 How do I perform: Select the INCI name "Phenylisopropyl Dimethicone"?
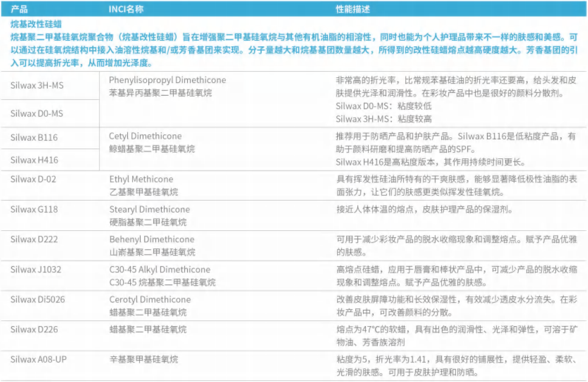pos(168,80)
